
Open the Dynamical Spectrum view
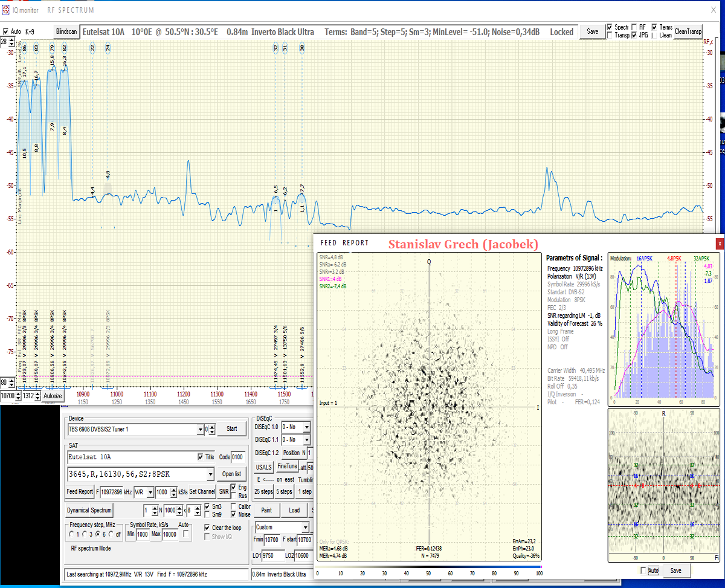click(x=89, y=511)
